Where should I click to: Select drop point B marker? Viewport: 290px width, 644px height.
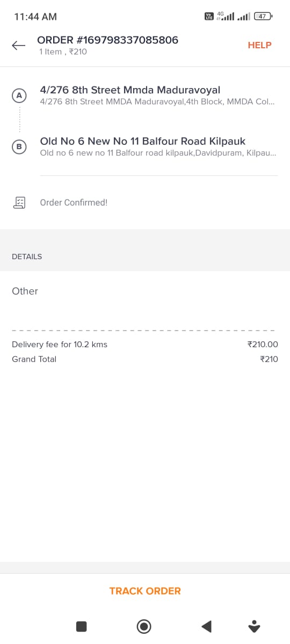(19, 147)
